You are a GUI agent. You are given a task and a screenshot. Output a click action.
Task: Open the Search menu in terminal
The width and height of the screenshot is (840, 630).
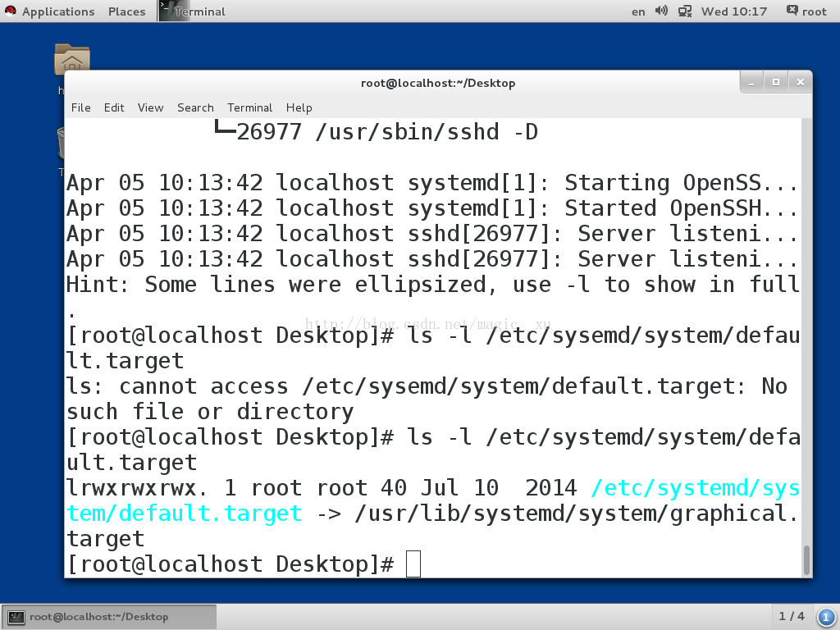point(195,107)
